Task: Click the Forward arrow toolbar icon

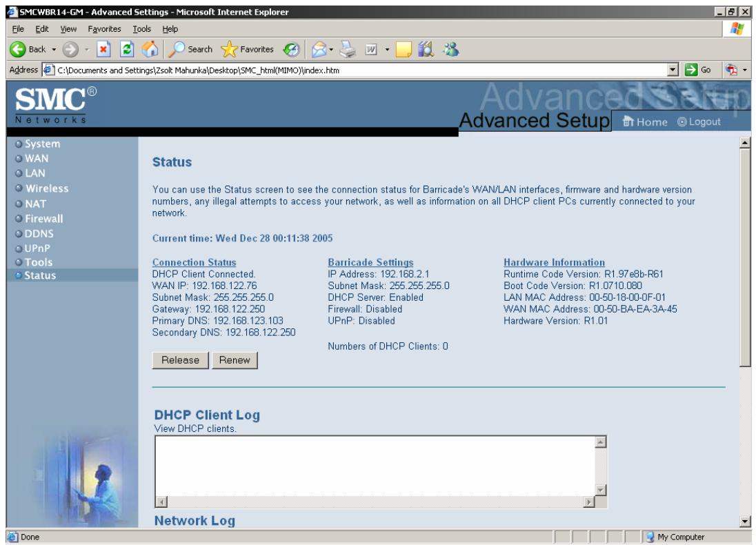Action: click(70, 49)
